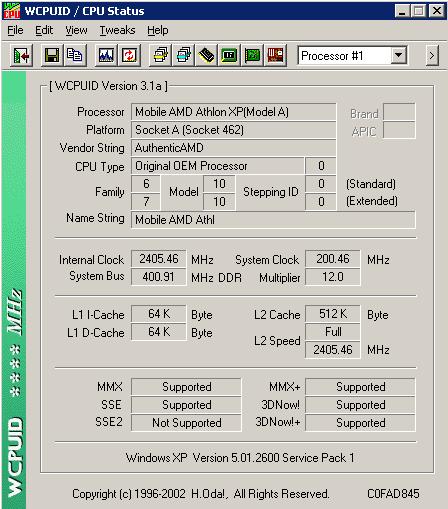Click the empty Brand field
The width and height of the screenshot is (448, 509).
tap(399, 112)
